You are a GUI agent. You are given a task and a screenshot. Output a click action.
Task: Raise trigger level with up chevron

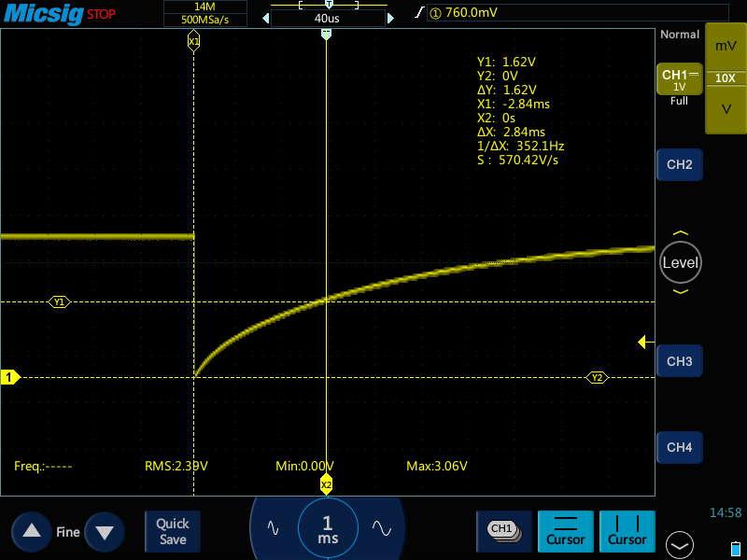681,233
